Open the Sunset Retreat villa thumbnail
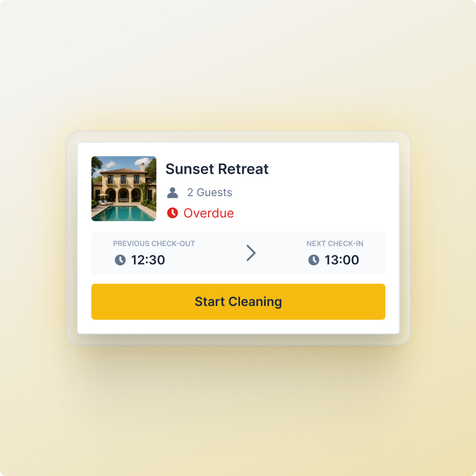This screenshot has width=476, height=476. pyautogui.click(x=124, y=189)
